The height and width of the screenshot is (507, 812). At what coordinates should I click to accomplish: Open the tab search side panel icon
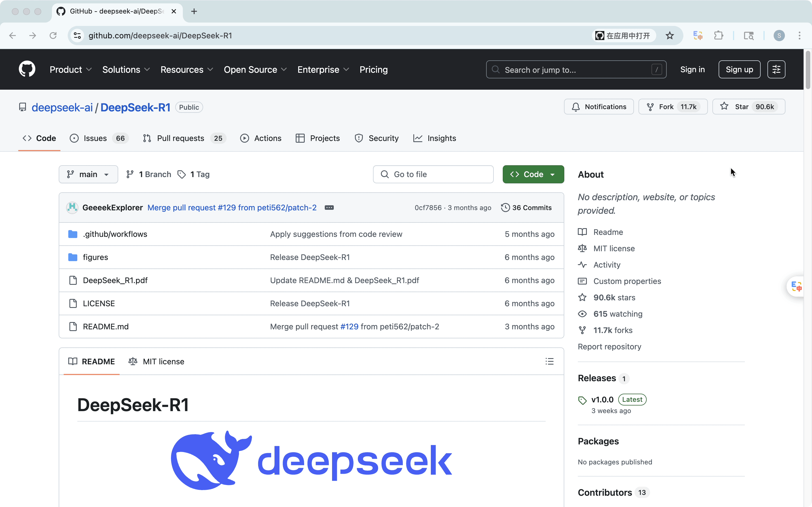point(749,36)
